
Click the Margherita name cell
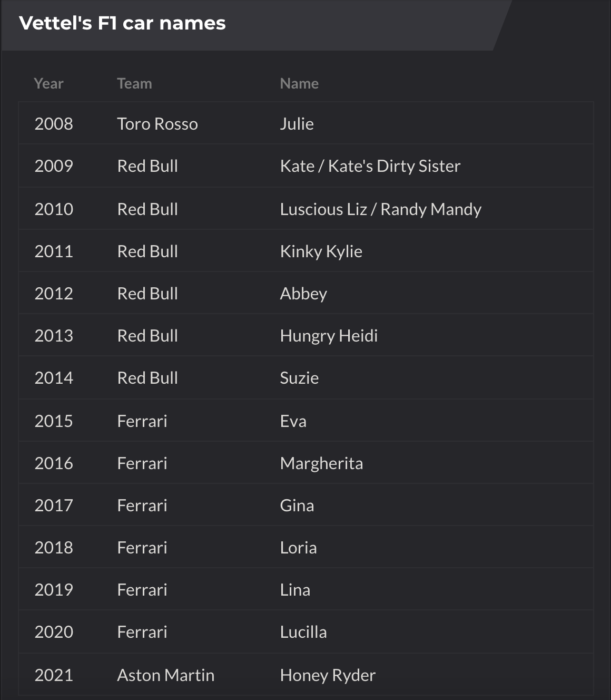pyautogui.click(x=321, y=463)
